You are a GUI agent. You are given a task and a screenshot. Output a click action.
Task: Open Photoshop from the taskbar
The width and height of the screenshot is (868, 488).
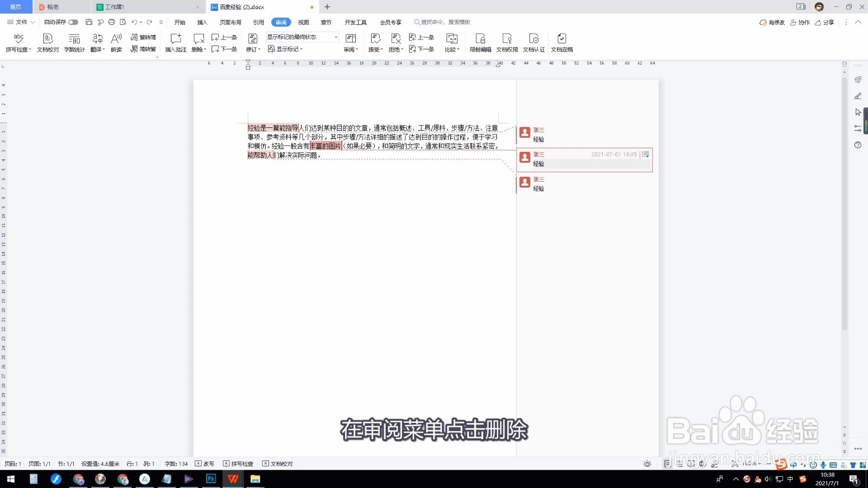[x=210, y=479]
